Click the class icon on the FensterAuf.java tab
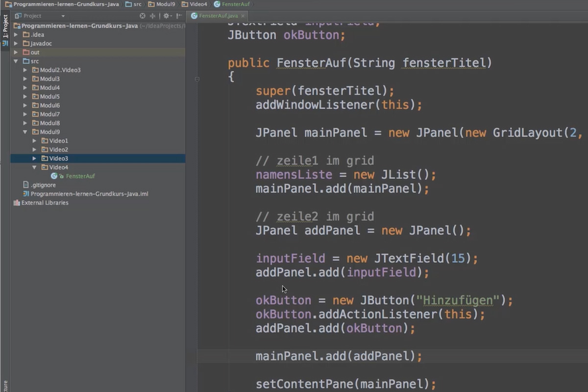The image size is (588, 392). (194, 16)
